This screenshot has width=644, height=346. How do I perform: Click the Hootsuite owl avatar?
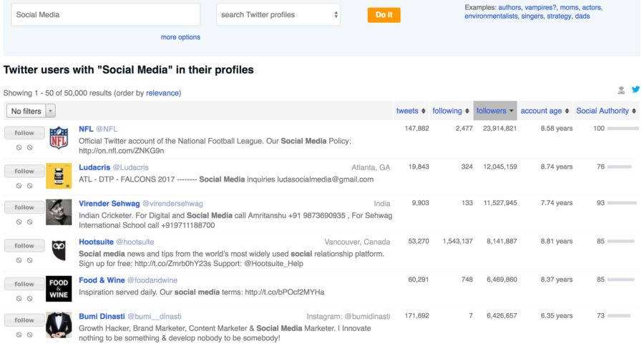point(59,250)
